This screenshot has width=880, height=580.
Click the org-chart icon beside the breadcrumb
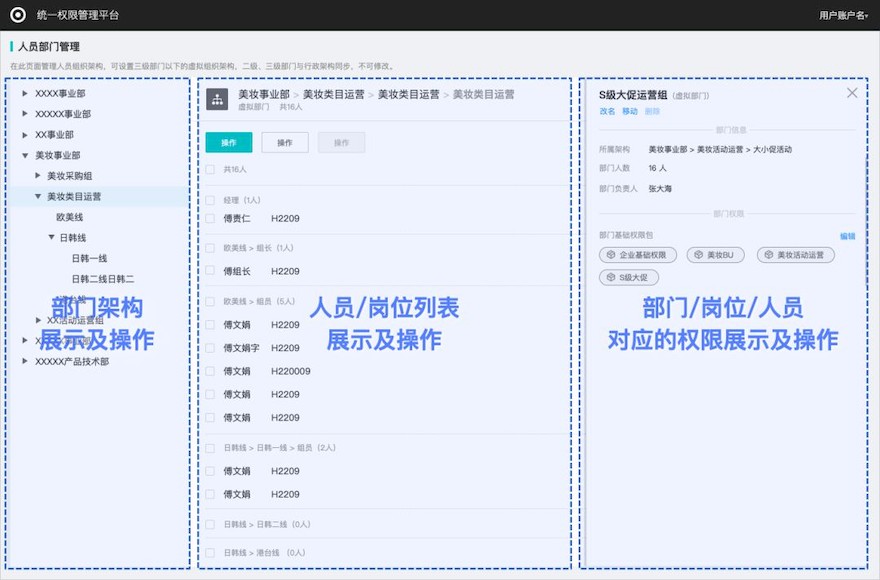pos(217,99)
